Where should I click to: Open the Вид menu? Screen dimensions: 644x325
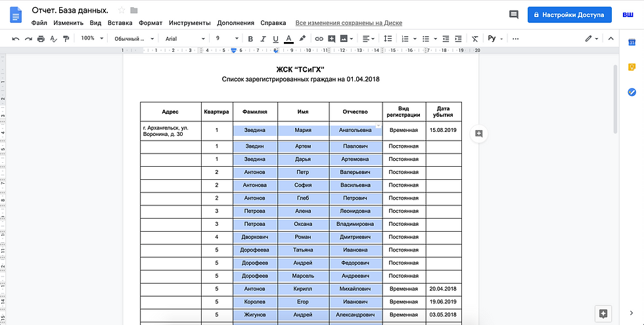pyautogui.click(x=95, y=23)
